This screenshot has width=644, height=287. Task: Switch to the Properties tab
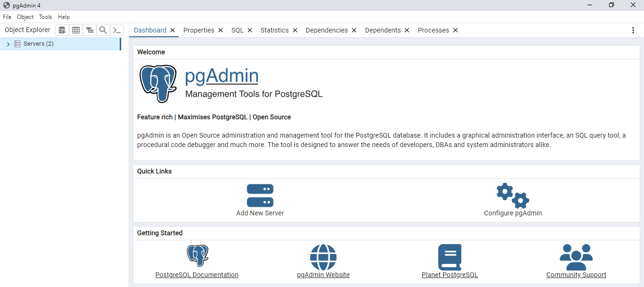pyautogui.click(x=198, y=30)
